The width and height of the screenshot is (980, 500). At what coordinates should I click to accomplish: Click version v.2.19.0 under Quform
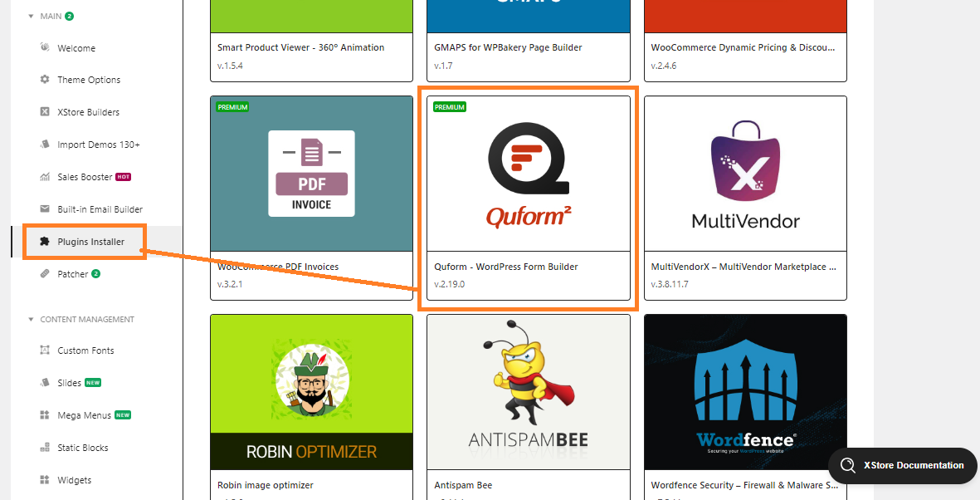[450, 284]
